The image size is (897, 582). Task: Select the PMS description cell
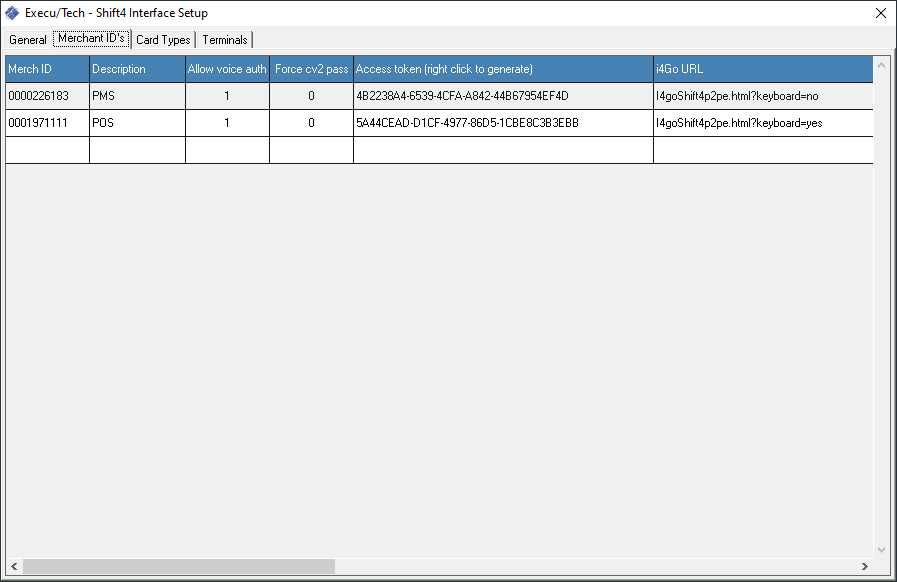137,96
